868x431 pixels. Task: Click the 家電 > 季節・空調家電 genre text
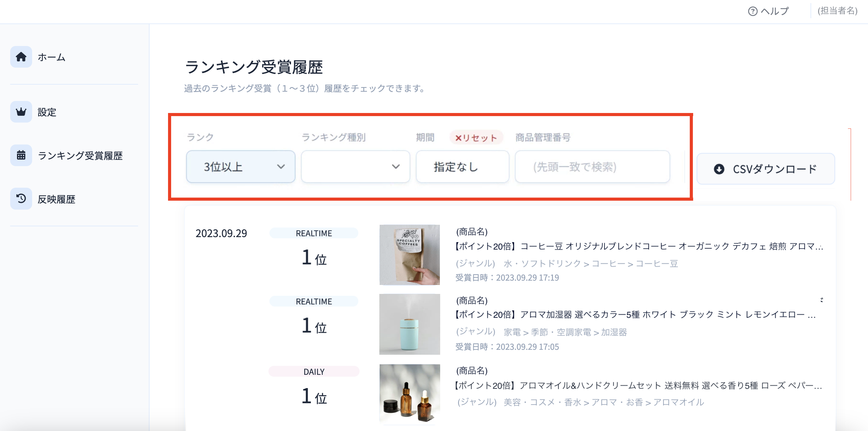(x=565, y=332)
